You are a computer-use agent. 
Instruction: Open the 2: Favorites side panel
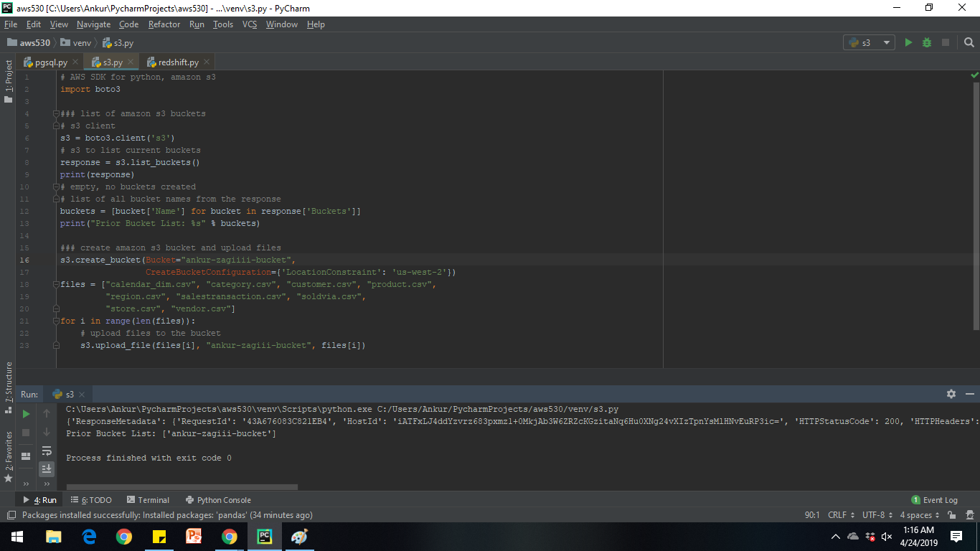point(9,456)
